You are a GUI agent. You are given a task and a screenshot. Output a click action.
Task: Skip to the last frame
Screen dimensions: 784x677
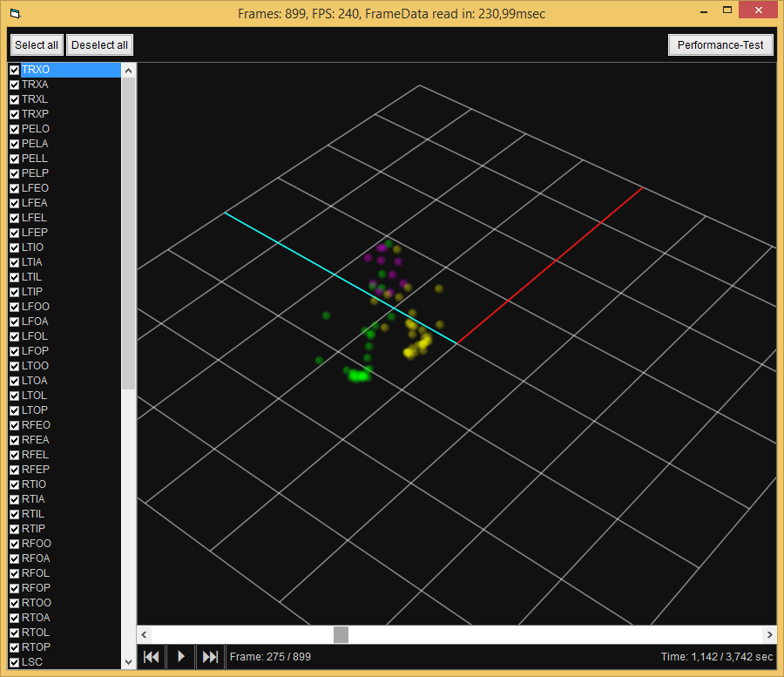coord(210,656)
